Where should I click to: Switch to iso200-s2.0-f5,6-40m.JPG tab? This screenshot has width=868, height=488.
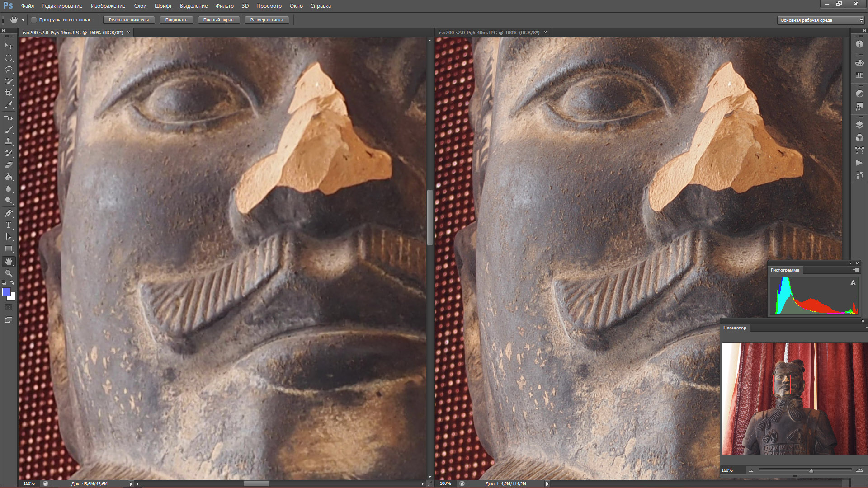(489, 33)
